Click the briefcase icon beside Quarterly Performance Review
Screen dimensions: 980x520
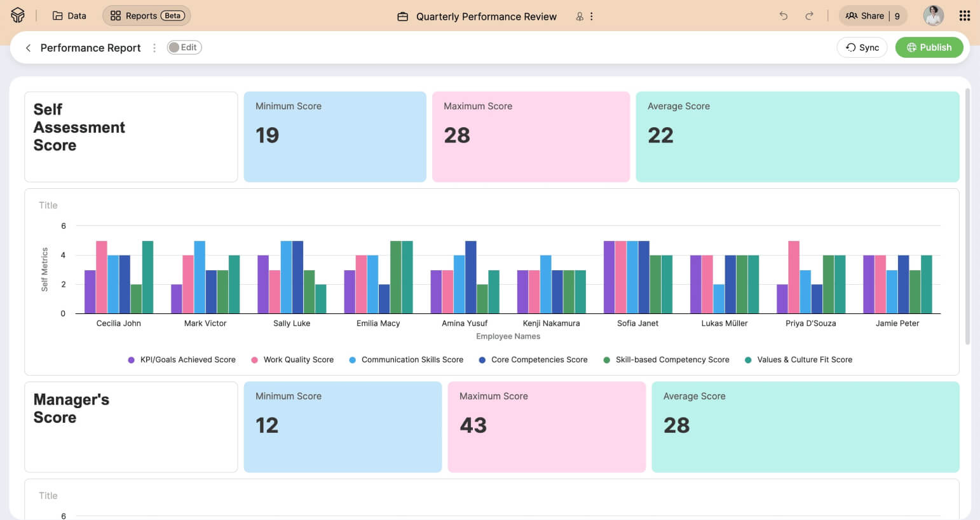(x=402, y=17)
